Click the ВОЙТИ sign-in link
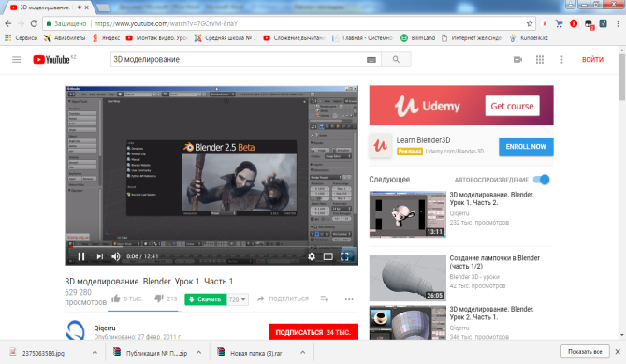Screen dimensions: 626x364 (x=592, y=60)
